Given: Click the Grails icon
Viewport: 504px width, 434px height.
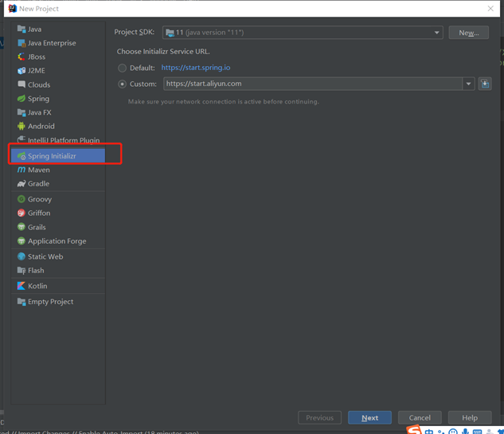Looking at the screenshot, I should 21,227.
